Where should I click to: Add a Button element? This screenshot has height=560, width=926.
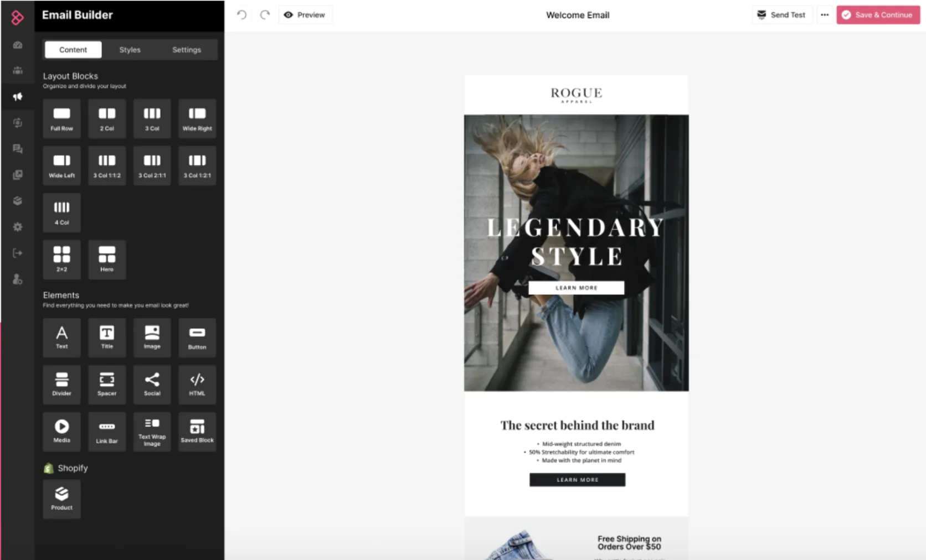coord(197,338)
